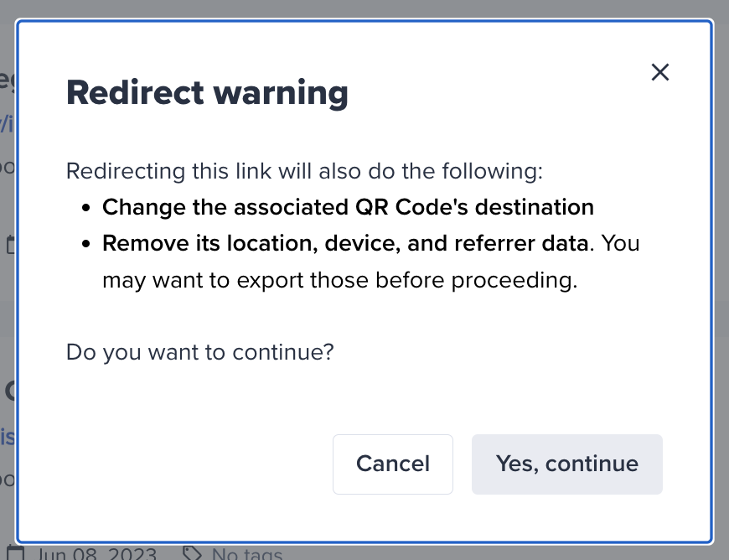Viewport: 729px width, 560px height.
Task: Click the 'Do you want to continue?' prompt text
Action: (199, 351)
